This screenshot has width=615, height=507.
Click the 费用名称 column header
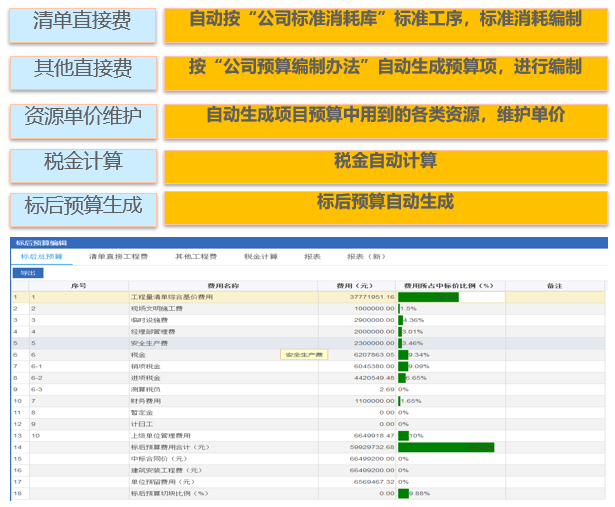(x=223, y=285)
